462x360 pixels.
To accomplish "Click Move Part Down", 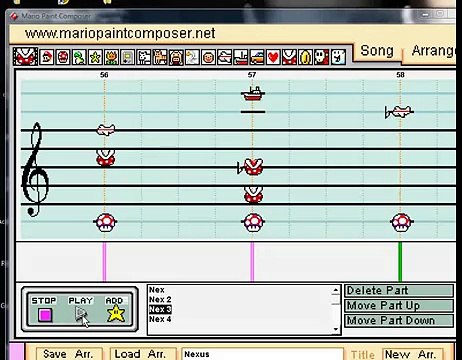I will (399, 320).
